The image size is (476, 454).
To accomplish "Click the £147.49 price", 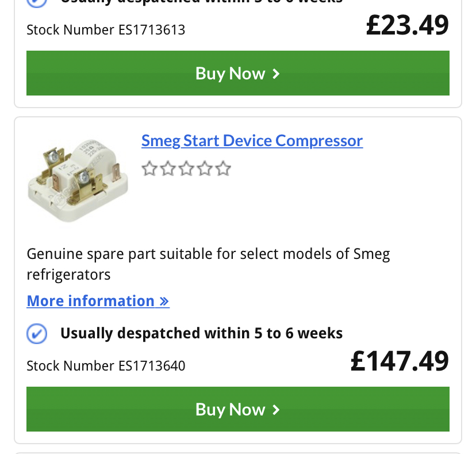I will click(400, 361).
